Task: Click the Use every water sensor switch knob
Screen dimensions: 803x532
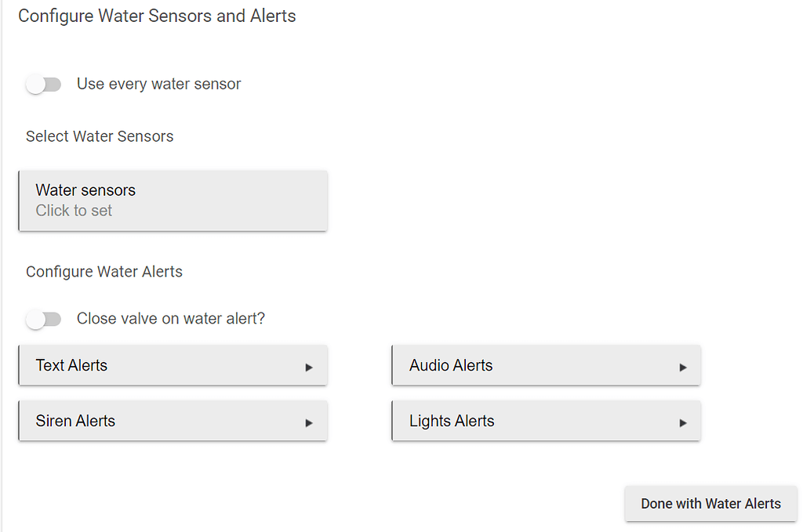Action: (37, 84)
